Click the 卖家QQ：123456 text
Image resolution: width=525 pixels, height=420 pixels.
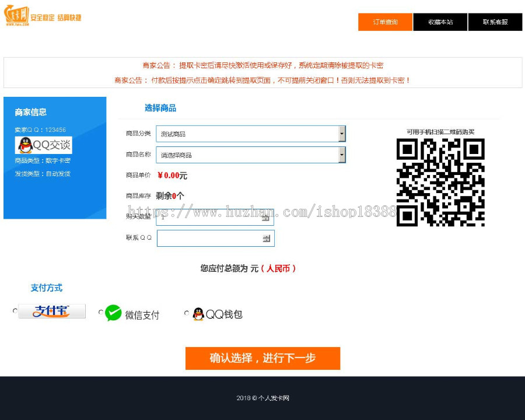(40, 129)
